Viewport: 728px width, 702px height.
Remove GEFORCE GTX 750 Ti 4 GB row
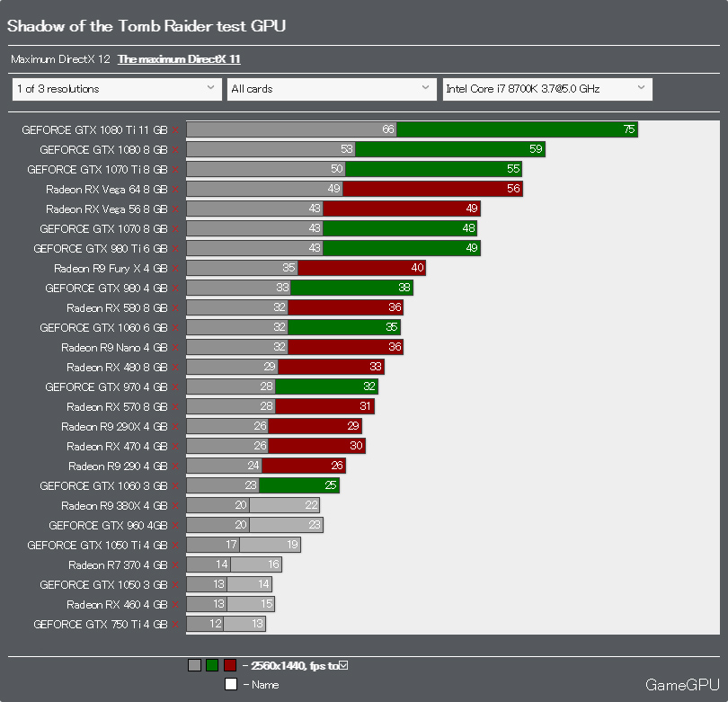175,625
